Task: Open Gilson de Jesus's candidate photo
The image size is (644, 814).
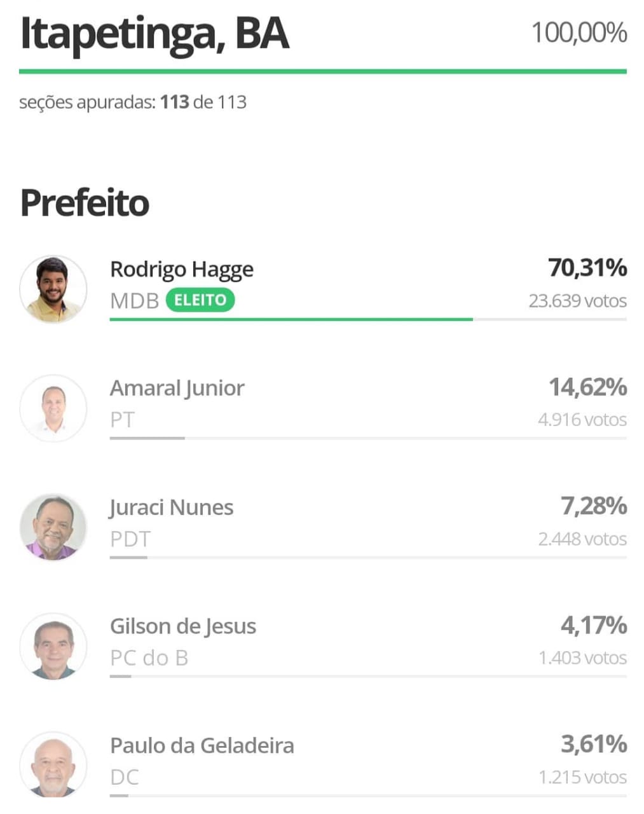Action: pyautogui.click(x=53, y=646)
